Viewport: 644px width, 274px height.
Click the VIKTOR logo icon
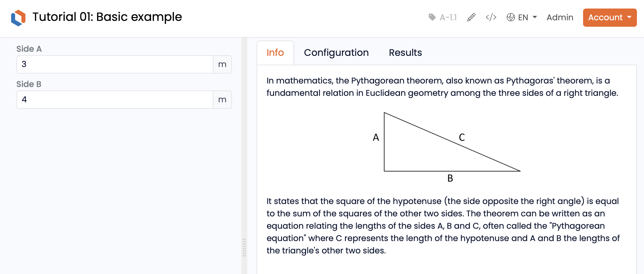pos(18,18)
